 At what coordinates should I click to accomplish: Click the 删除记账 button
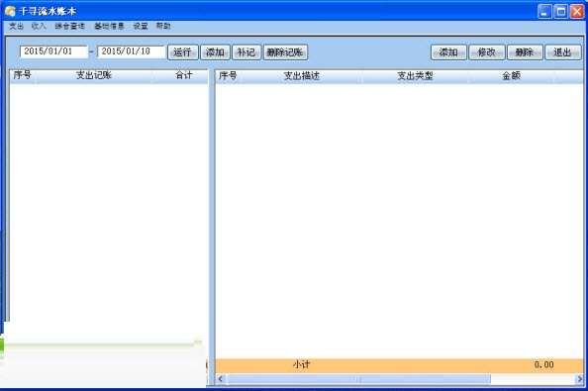(285, 52)
